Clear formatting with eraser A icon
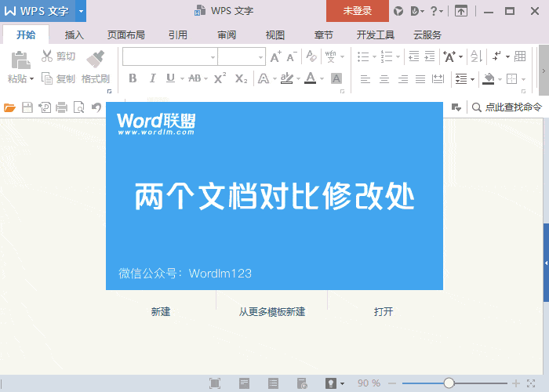The width and height of the screenshot is (549, 392). [x=311, y=56]
